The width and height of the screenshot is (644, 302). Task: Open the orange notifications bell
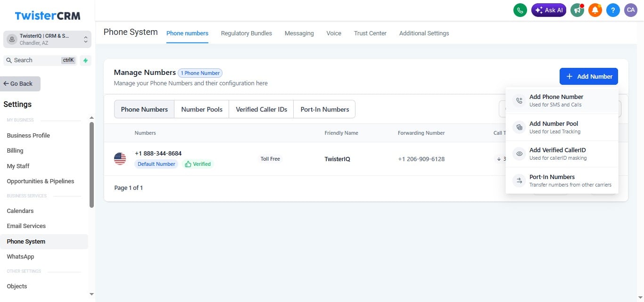click(x=595, y=10)
